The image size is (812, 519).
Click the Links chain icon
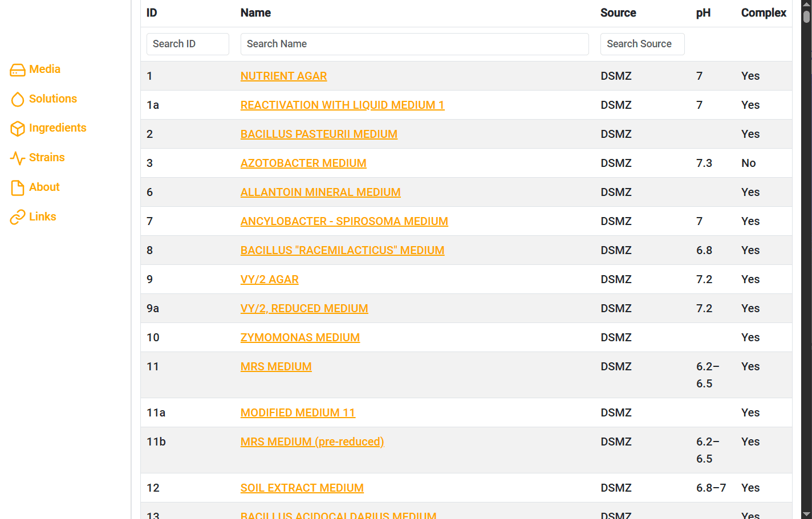click(x=18, y=217)
